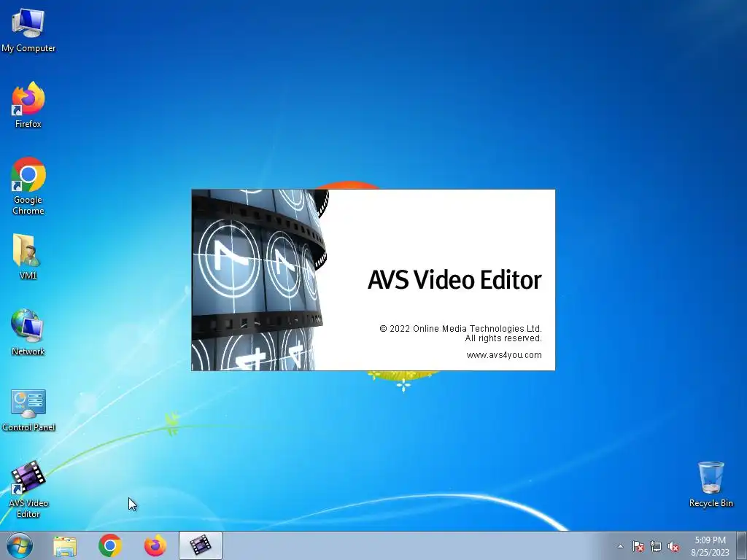
Task: Click the film reel image on splash
Action: click(260, 280)
